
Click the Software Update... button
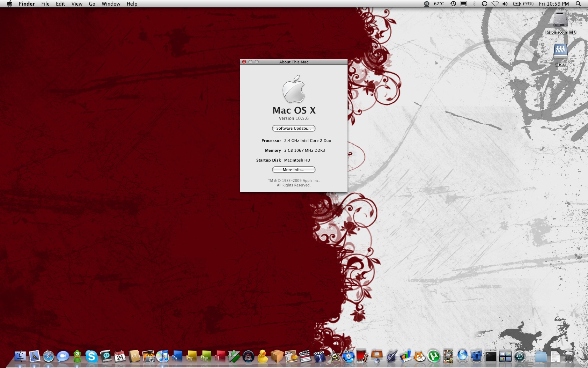click(294, 128)
